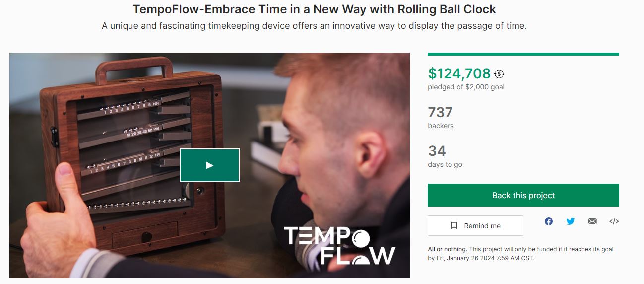Open the All or nothing link
644x284 pixels.
pyautogui.click(x=448, y=249)
